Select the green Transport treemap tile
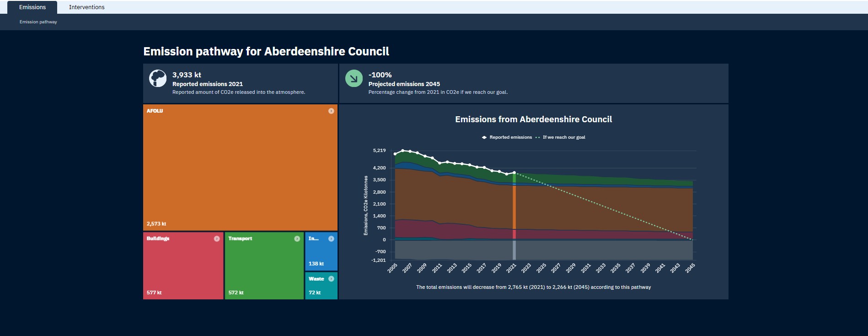 coord(264,266)
